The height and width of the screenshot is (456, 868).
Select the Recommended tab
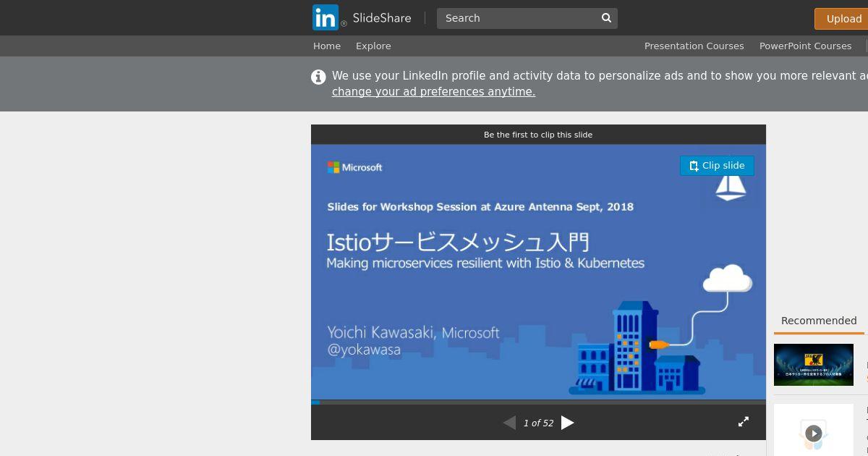coord(819,321)
